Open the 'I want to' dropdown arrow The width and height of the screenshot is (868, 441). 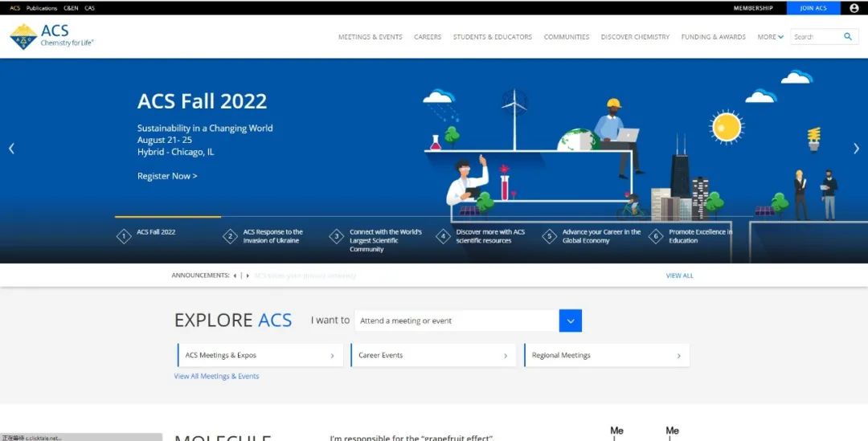(570, 321)
